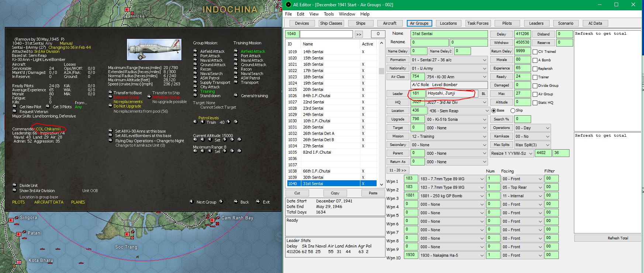
Task: Select Stand down mission arrow
Action: [196, 96]
